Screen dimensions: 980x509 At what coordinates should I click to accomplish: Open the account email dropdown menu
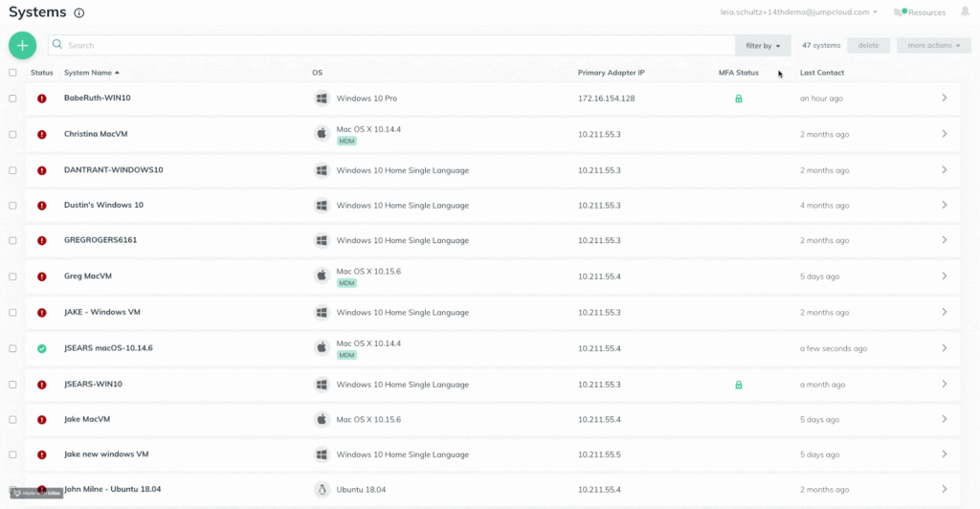tap(799, 12)
